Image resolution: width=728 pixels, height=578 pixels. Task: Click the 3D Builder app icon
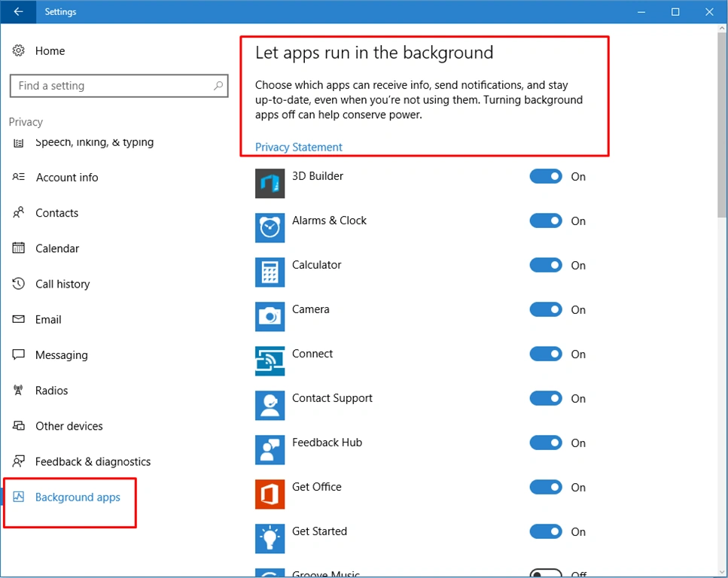(270, 184)
